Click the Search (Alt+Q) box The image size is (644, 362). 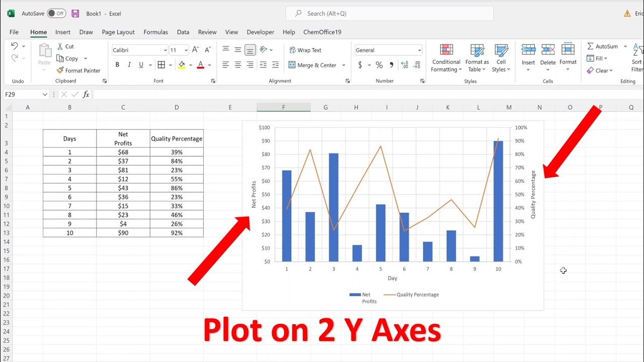(x=389, y=14)
